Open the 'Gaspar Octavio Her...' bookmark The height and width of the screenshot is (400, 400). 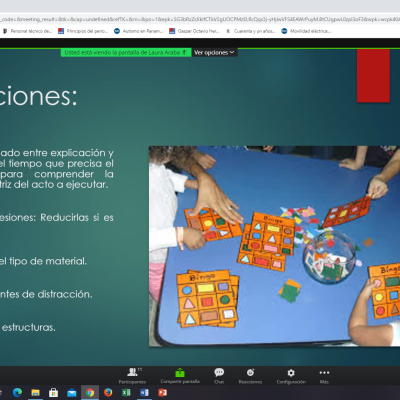pyautogui.click(x=195, y=31)
